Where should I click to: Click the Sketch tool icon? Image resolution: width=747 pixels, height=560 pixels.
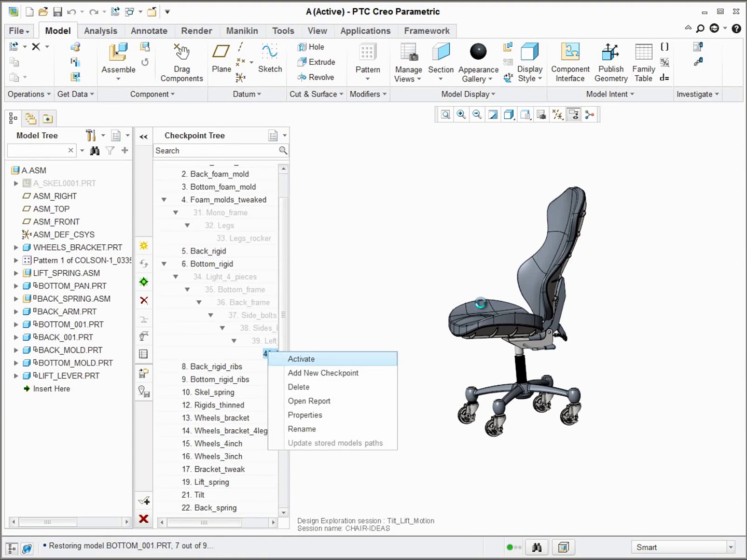270,52
